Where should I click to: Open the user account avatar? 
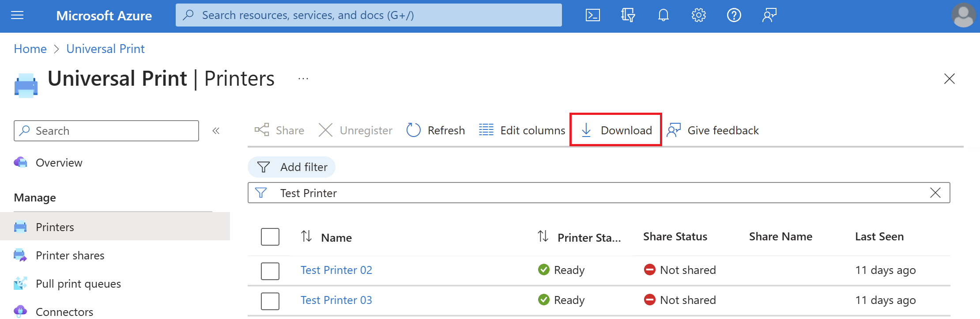[x=963, y=15]
